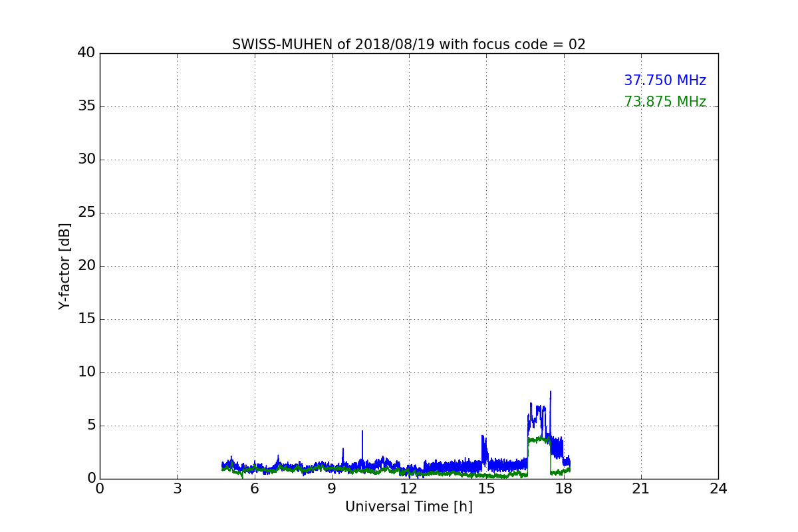Click the x-axis tick label 24
Image resolution: width=798 pixels, height=532 pixels.
point(718,489)
